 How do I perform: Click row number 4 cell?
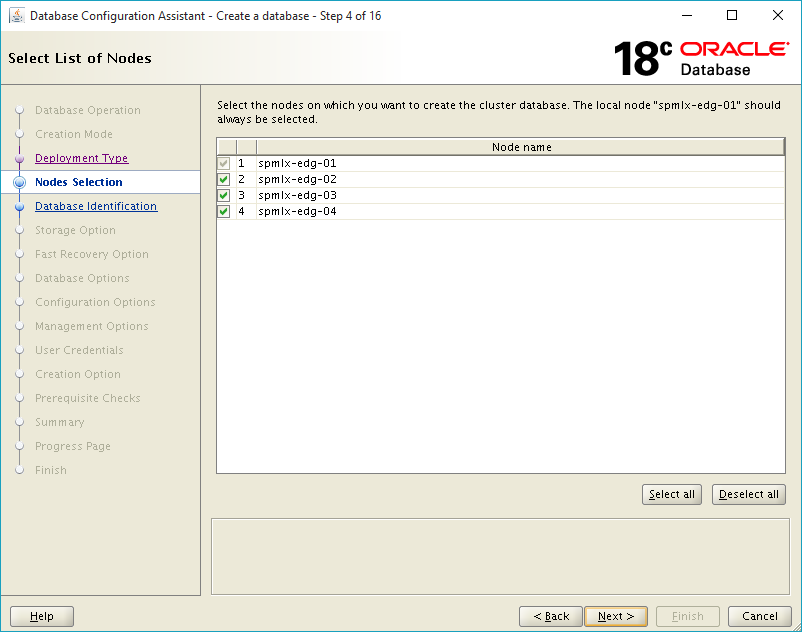246,211
